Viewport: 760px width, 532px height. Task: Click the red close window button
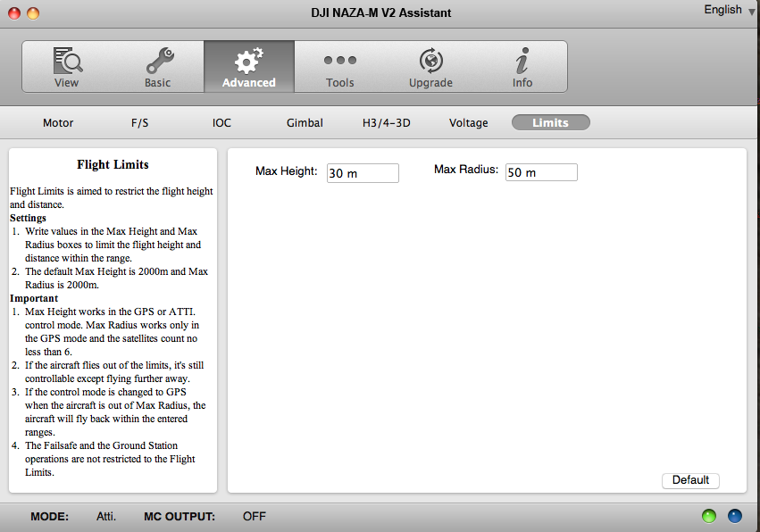click(15, 13)
